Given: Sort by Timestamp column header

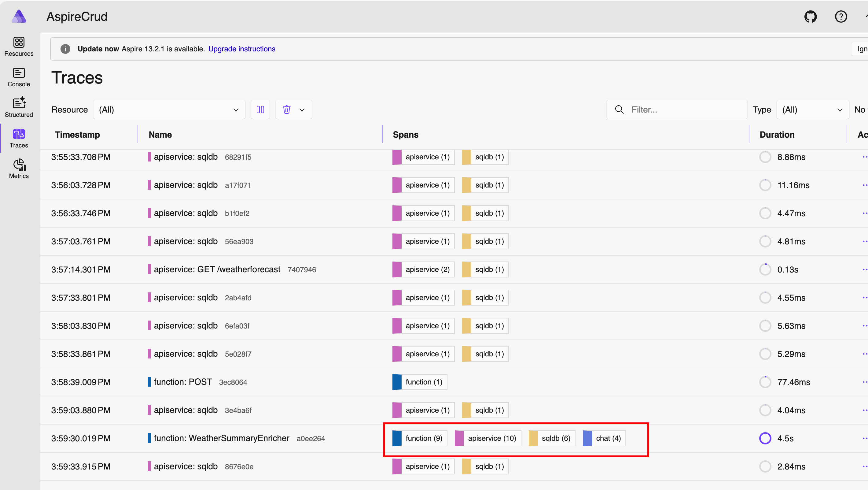Looking at the screenshot, I should pyautogui.click(x=78, y=135).
